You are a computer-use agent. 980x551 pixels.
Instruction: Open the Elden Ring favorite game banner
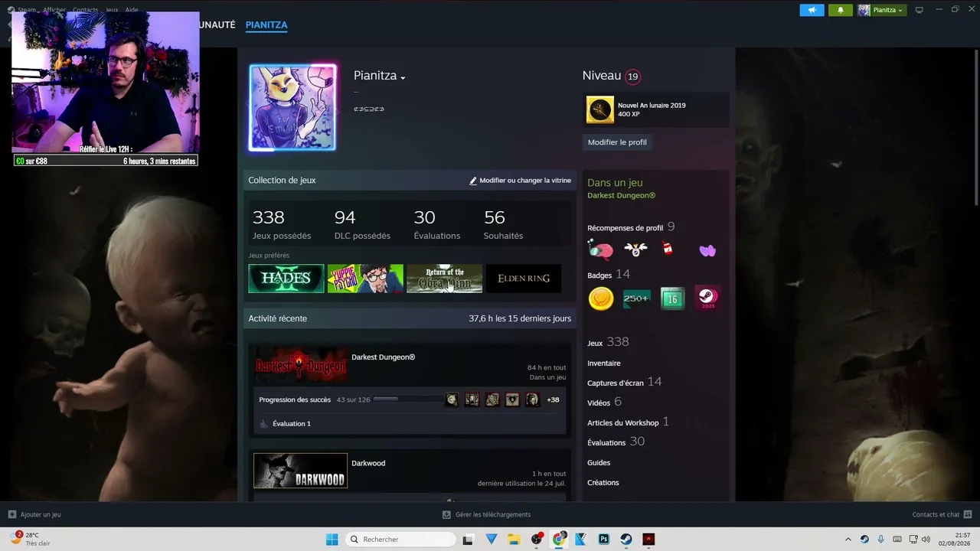[524, 279]
